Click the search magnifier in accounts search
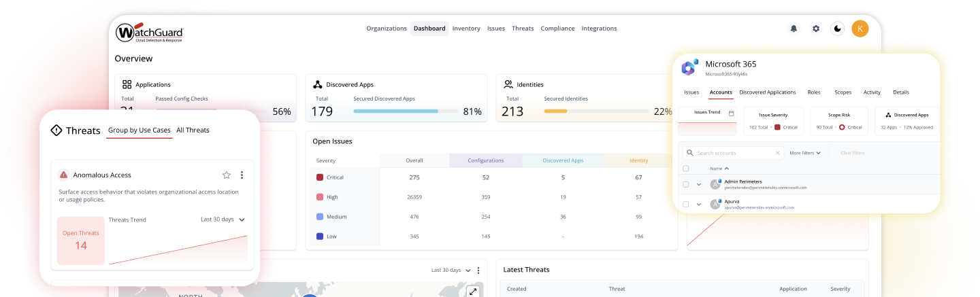This screenshot has width=980, height=297. point(690,153)
